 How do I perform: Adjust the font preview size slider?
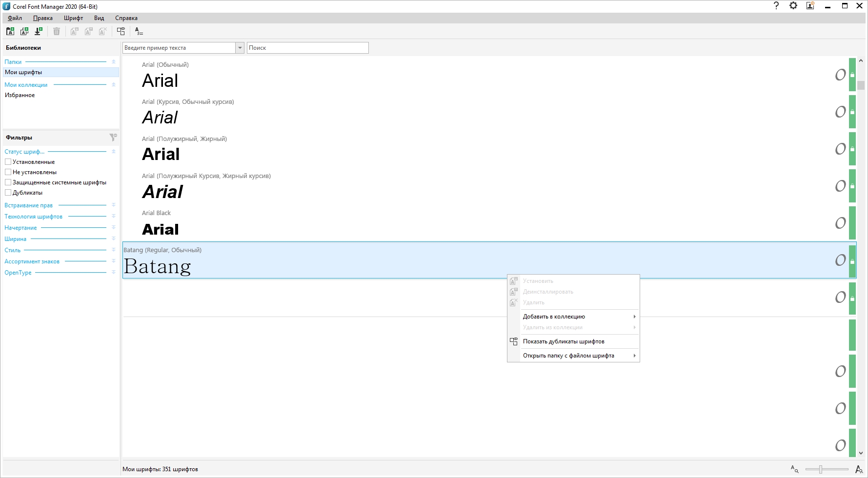[x=821, y=469]
